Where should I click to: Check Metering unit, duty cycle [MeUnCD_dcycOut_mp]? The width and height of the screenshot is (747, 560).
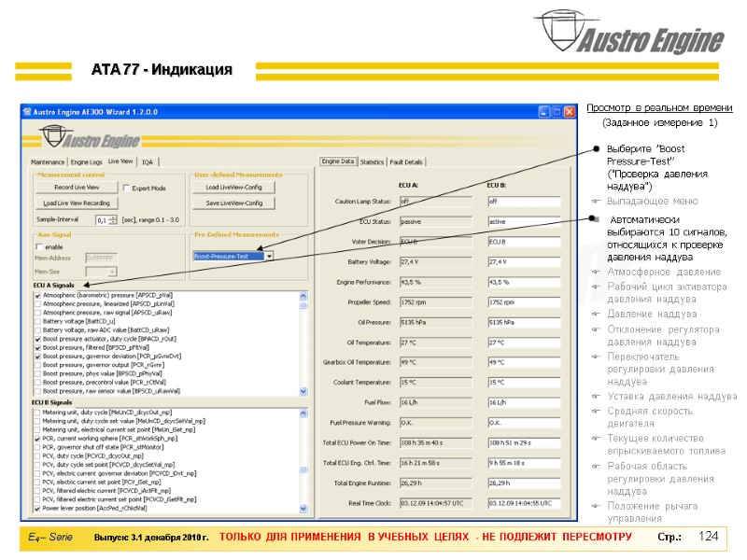(37, 413)
